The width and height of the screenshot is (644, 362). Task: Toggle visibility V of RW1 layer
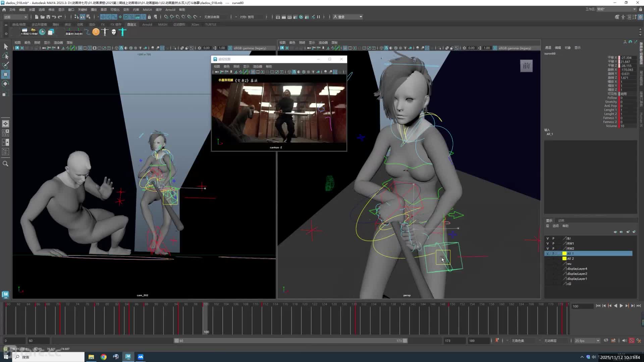(548, 244)
